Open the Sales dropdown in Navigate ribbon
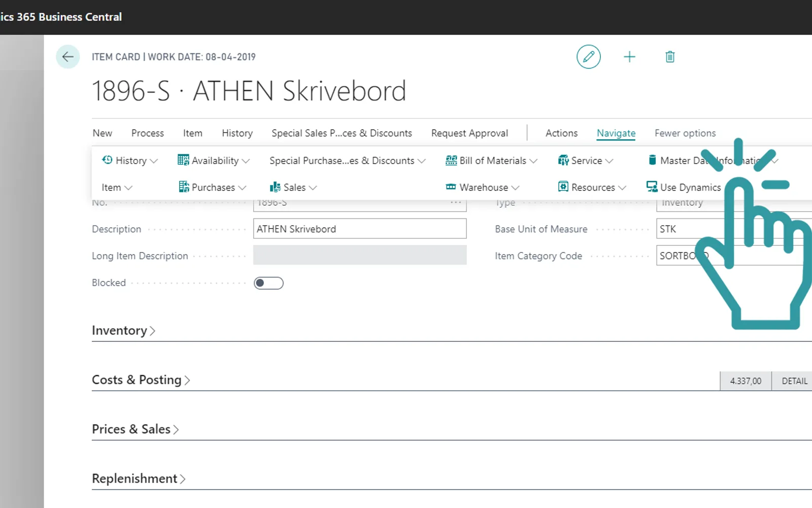Screen dimensions: 812x508 tap(293, 187)
